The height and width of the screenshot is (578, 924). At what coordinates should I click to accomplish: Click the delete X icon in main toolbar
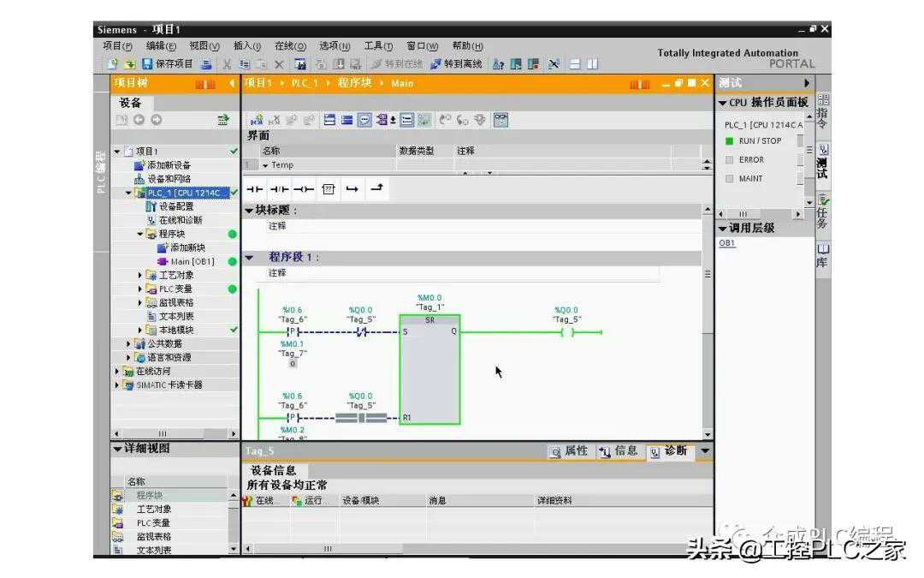(x=279, y=64)
